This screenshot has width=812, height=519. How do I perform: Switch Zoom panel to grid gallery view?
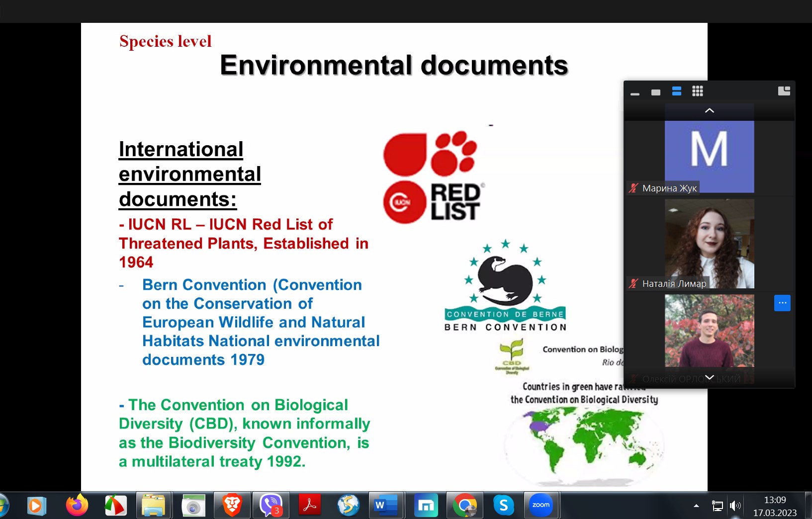pyautogui.click(x=698, y=91)
